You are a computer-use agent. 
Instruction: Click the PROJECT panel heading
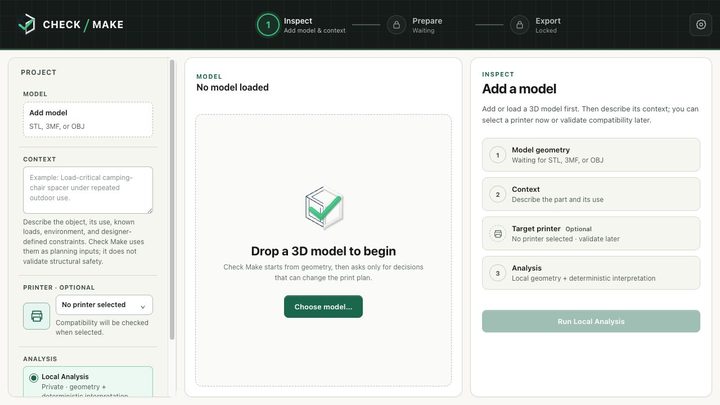(x=39, y=73)
